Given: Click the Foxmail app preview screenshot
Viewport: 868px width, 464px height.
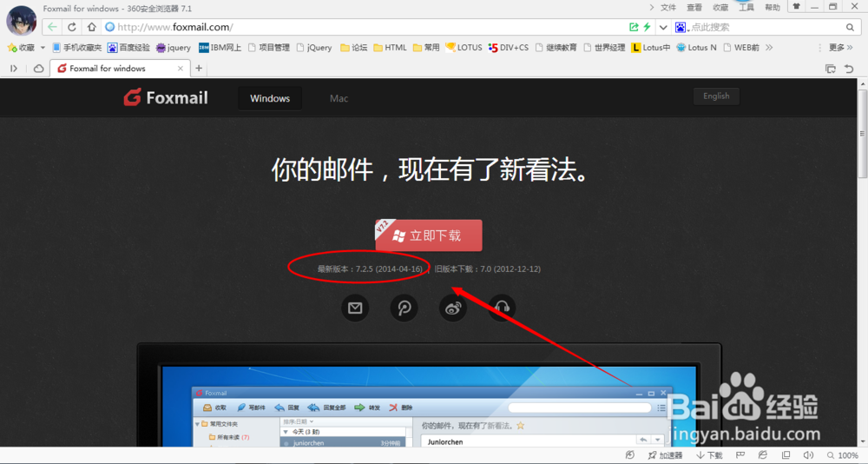Looking at the screenshot, I should coord(429,395).
